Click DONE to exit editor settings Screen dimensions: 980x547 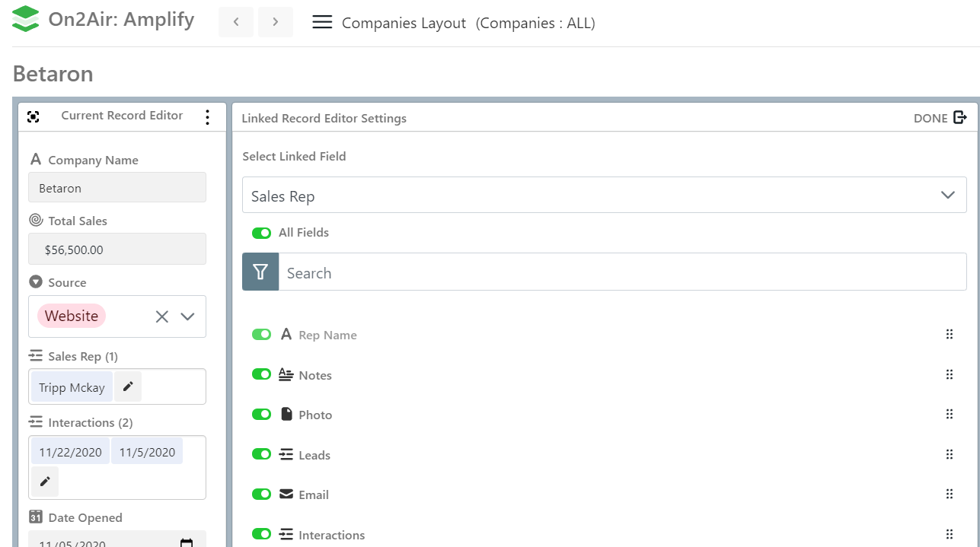click(x=940, y=118)
